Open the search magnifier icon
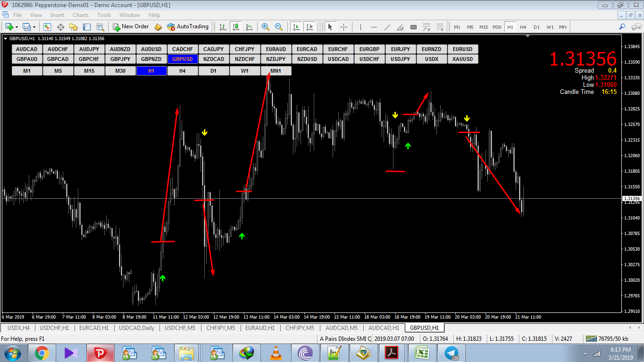The height and width of the screenshot is (362, 644). [x=622, y=27]
